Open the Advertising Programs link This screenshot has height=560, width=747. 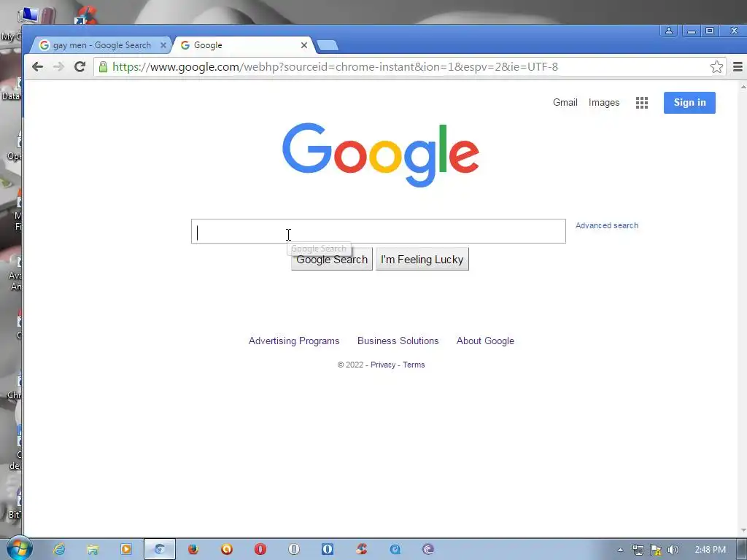click(294, 341)
